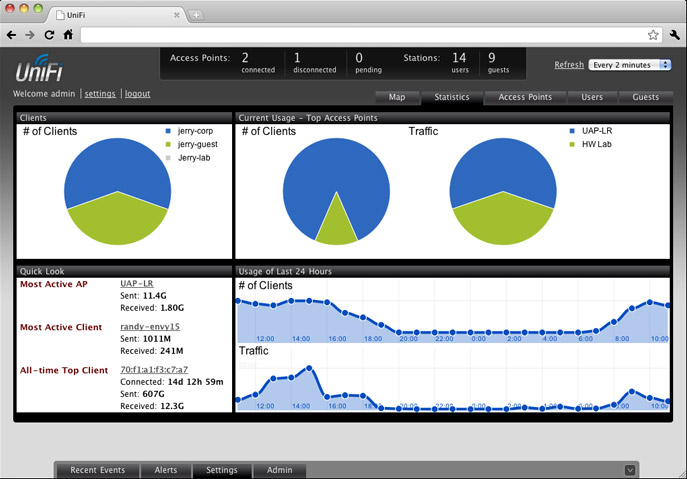This screenshot has width=687, height=479.
Task: Select the Statistics tab
Action: pyautogui.click(x=452, y=97)
